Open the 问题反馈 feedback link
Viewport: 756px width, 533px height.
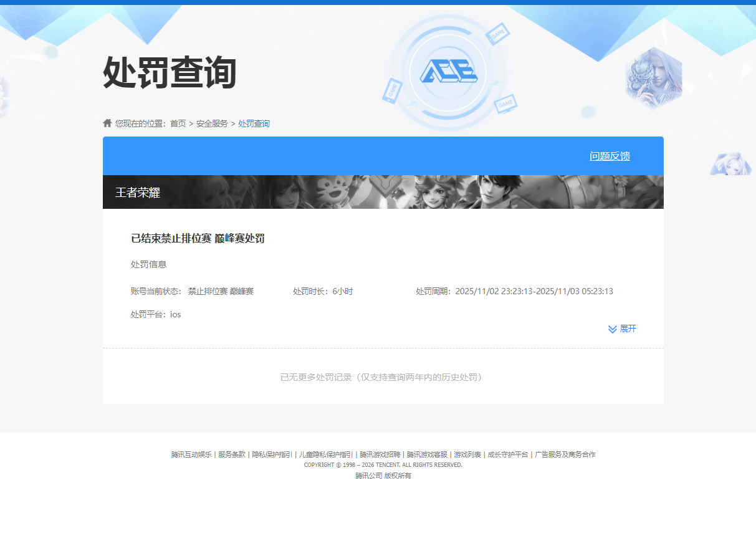[x=609, y=156]
